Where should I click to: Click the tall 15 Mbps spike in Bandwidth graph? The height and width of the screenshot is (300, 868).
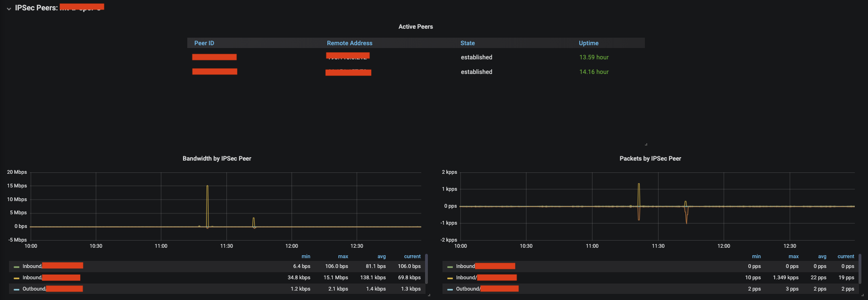[x=207, y=206]
